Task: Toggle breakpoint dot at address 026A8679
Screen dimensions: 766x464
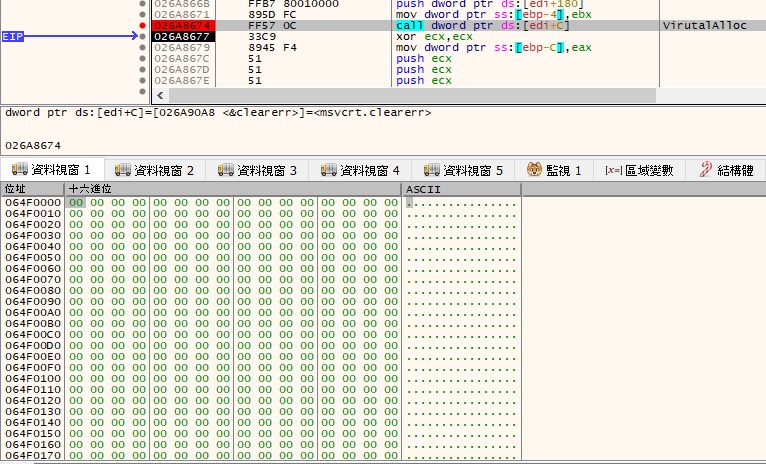Action: pos(142,47)
